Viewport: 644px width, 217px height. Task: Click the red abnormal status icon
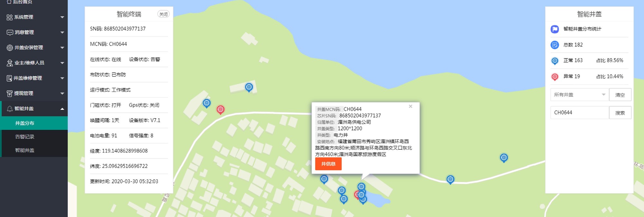click(x=554, y=77)
